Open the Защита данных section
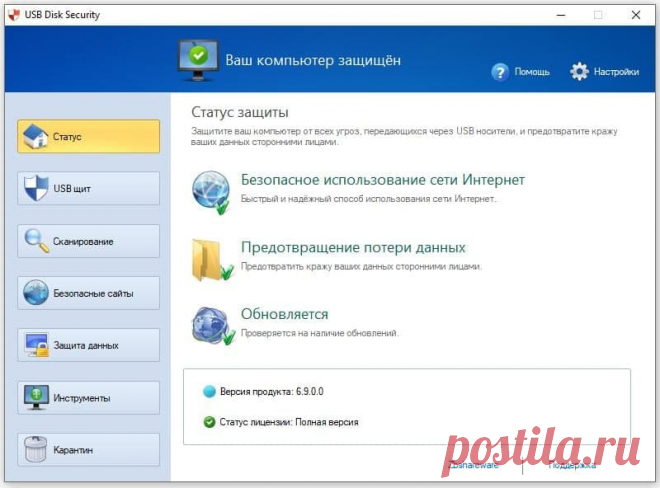The image size is (660, 488). pos(88,345)
